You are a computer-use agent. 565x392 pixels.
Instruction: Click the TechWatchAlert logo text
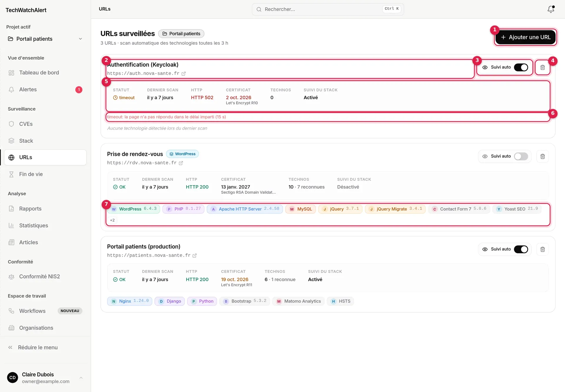click(26, 10)
